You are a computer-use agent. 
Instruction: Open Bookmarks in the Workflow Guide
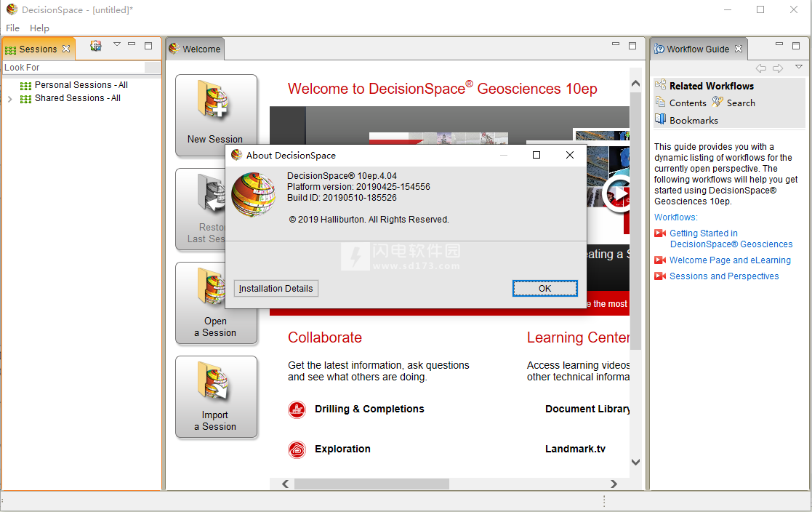694,120
